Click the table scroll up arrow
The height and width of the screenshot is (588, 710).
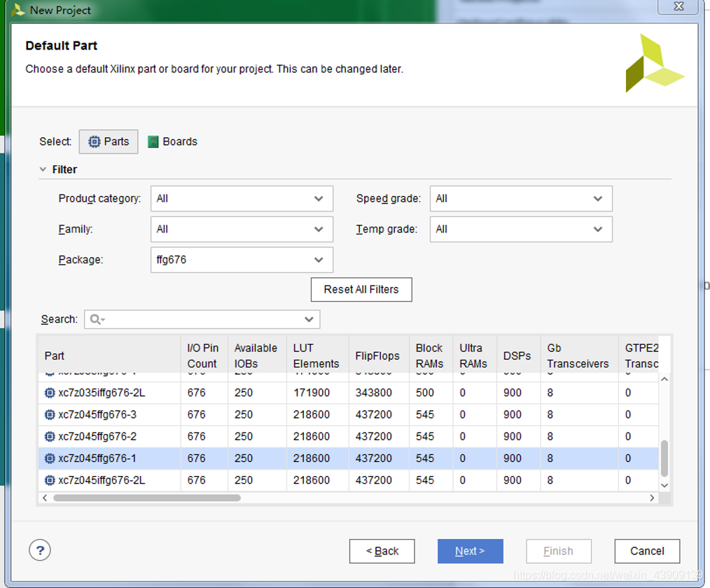click(x=664, y=379)
